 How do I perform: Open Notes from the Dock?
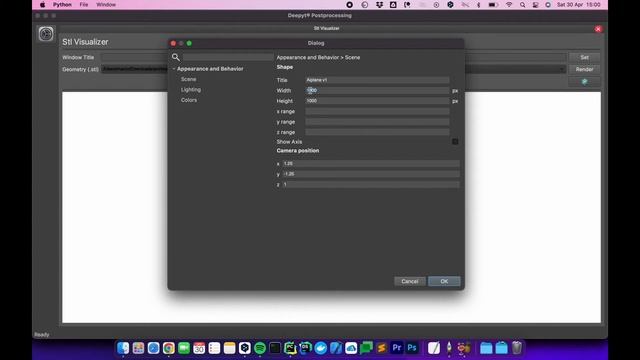click(x=229, y=348)
